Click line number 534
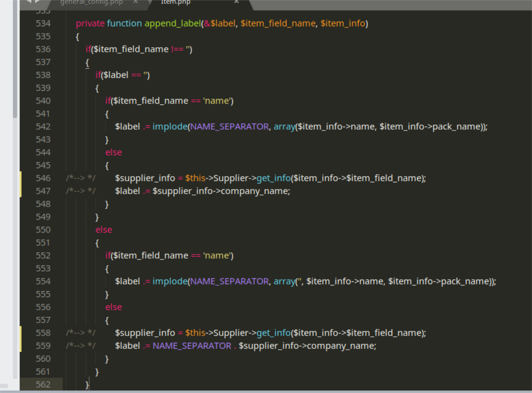Screen dimensions: 532x393 [43, 23]
